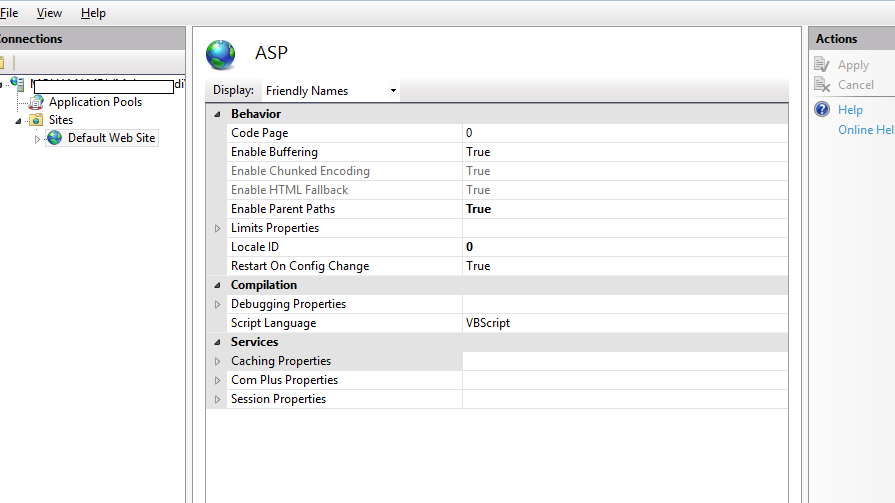Image resolution: width=895 pixels, height=503 pixels.
Task: Expand Debugging Properties group
Action: 217,304
